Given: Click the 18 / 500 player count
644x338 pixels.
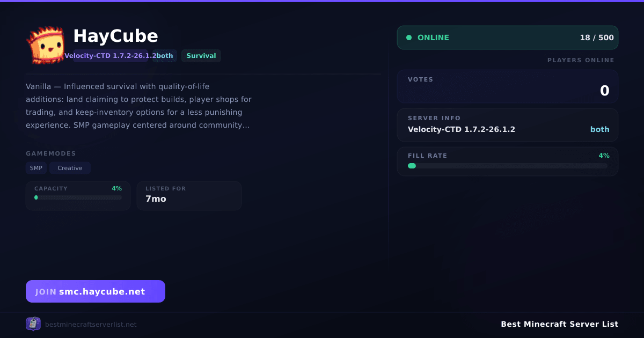Looking at the screenshot, I should 597,38.
